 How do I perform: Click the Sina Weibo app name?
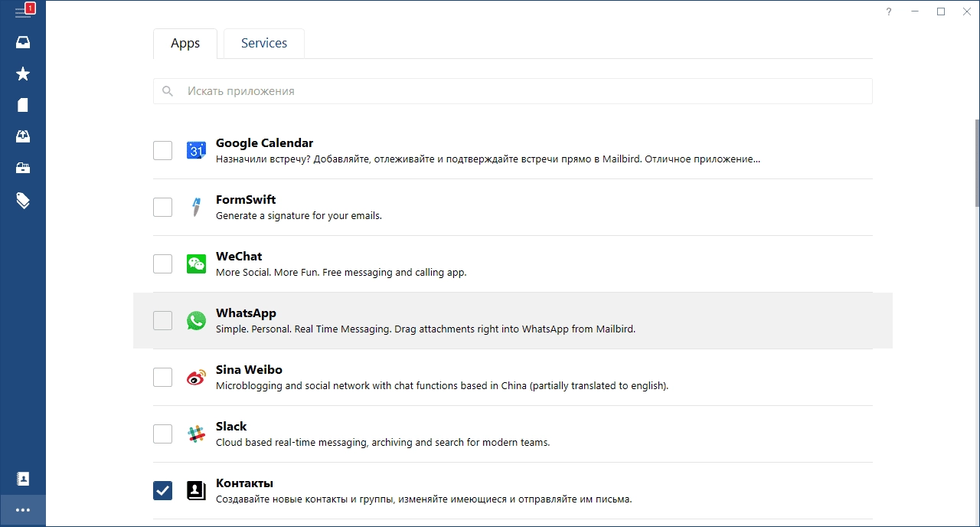tap(249, 370)
